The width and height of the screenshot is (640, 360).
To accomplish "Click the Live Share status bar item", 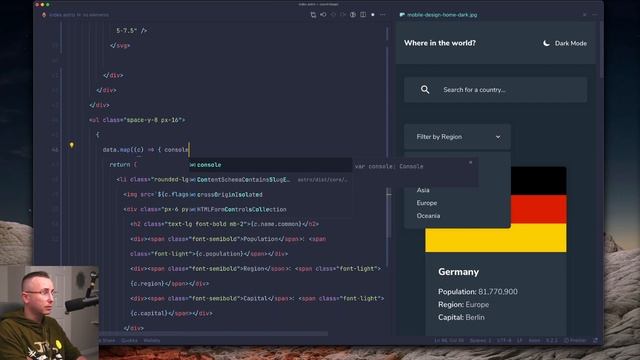I will 108,340.
